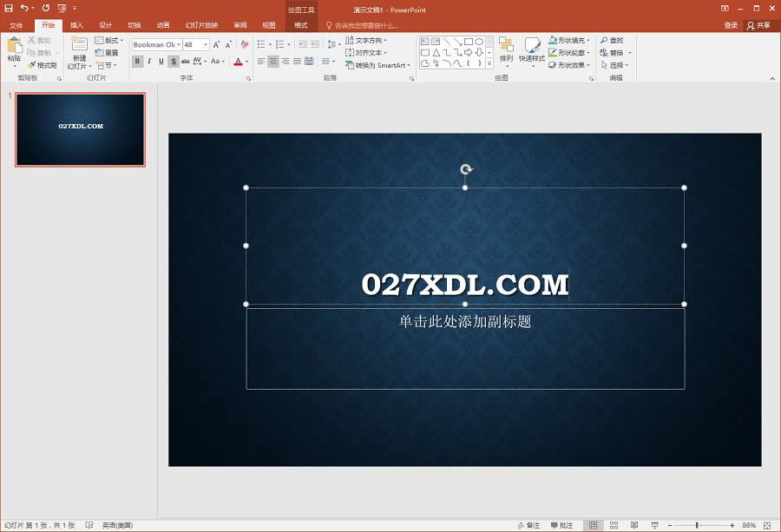Click the zoom slider handle

698,525
